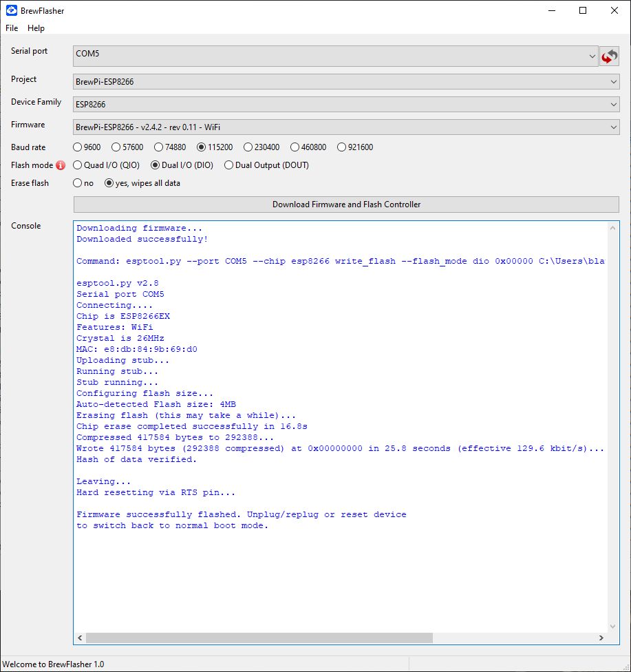This screenshot has height=672, width=631.
Task: Click the BrewFlasher app icon in title bar
Action: [12, 10]
